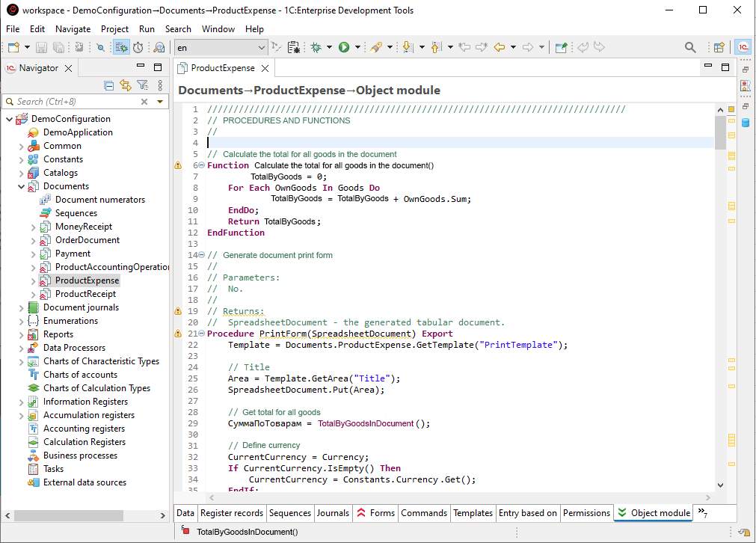756x543 pixels.
Task: Open the Navigate menu
Action: [x=73, y=29]
